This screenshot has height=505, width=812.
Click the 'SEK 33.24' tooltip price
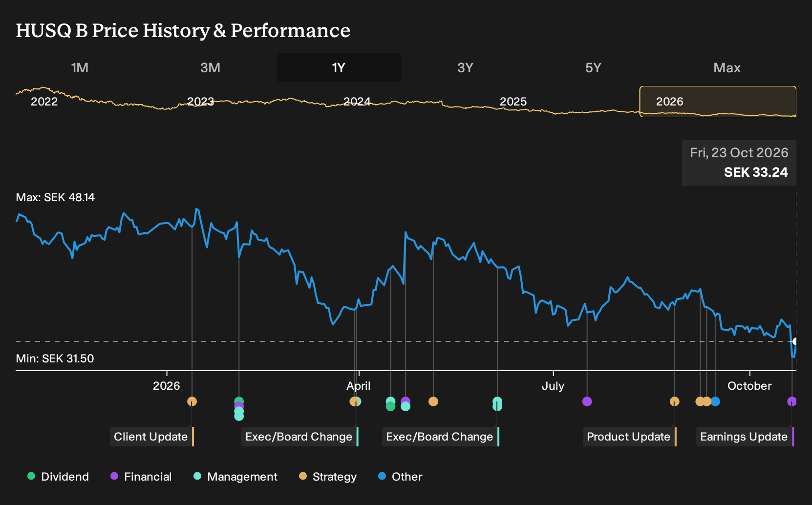pyautogui.click(x=756, y=172)
